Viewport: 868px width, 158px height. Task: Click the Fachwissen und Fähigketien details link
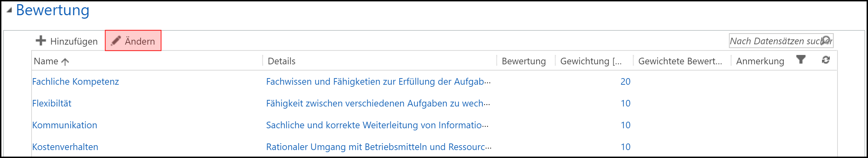click(378, 82)
